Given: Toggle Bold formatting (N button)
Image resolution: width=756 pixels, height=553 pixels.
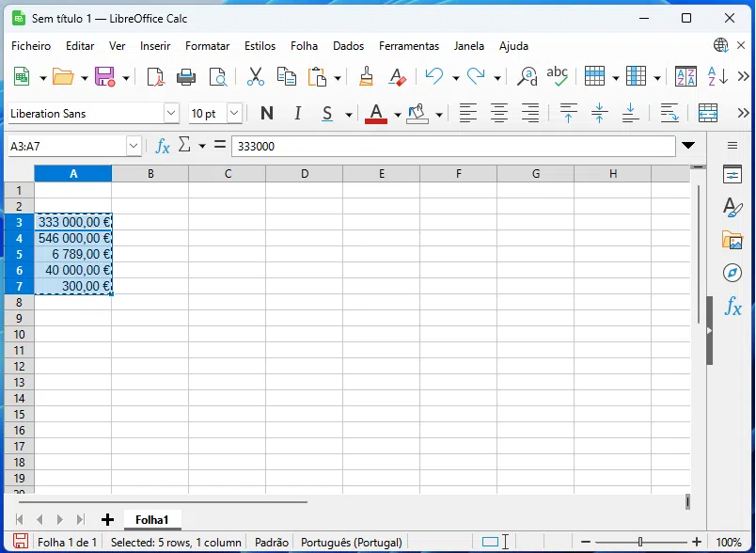Looking at the screenshot, I should pyautogui.click(x=267, y=114).
